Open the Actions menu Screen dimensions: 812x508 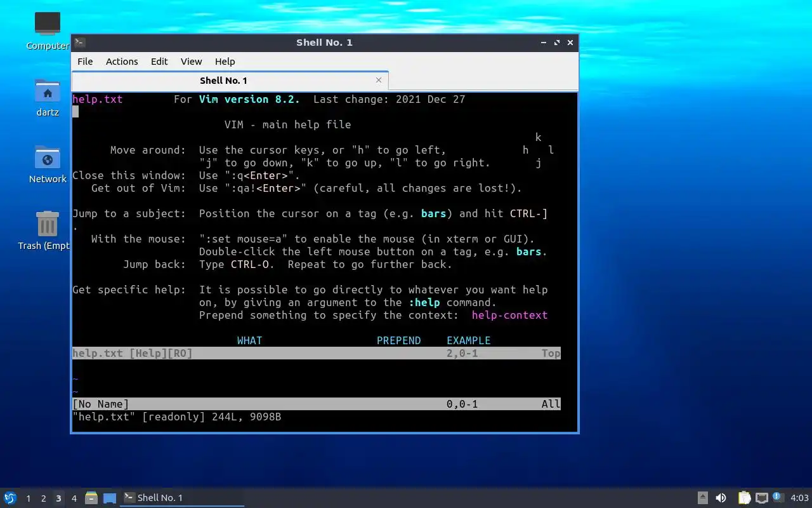(122, 62)
